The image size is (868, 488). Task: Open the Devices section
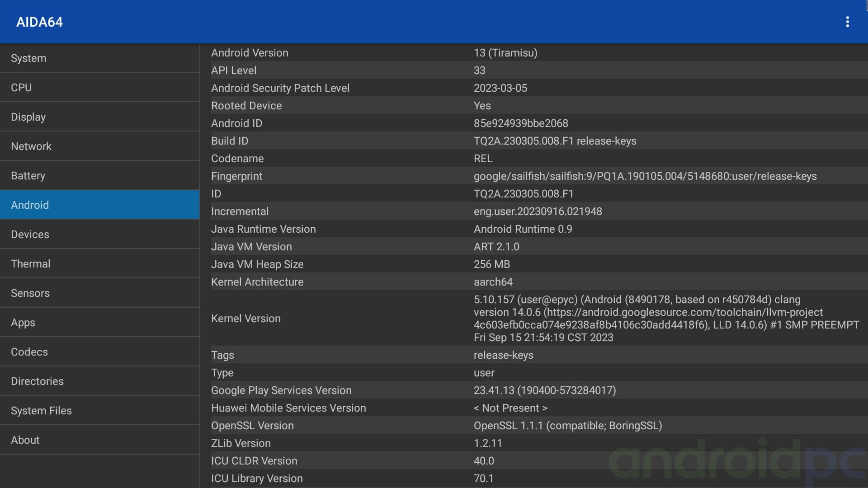click(99, 235)
